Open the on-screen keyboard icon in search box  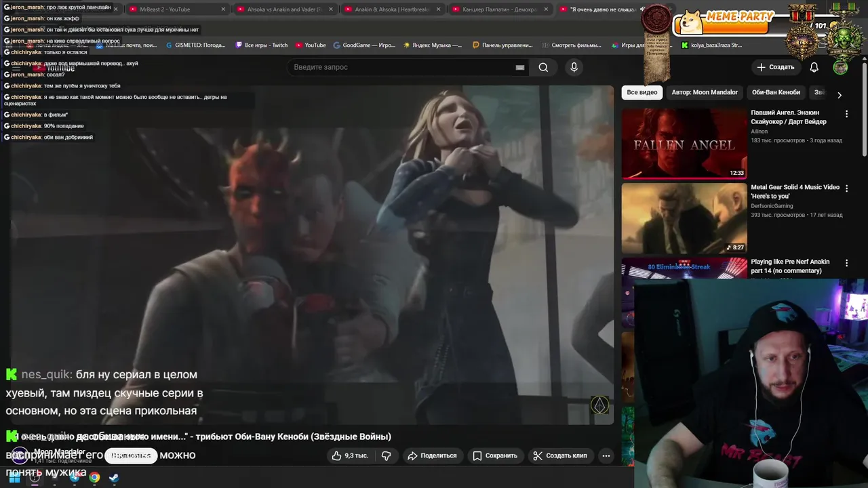click(520, 67)
